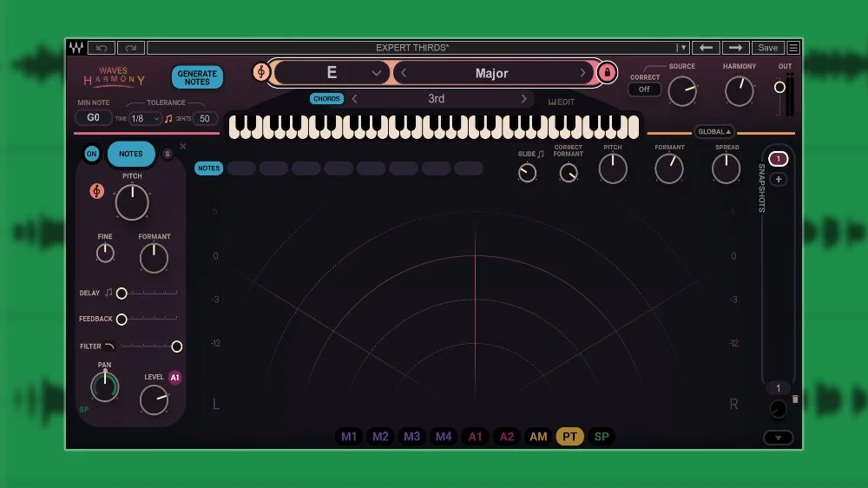Image resolution: width=868 pixels, height=488 pixels.
Task: Select the M1 voice tab
Action: click(349, 437)
